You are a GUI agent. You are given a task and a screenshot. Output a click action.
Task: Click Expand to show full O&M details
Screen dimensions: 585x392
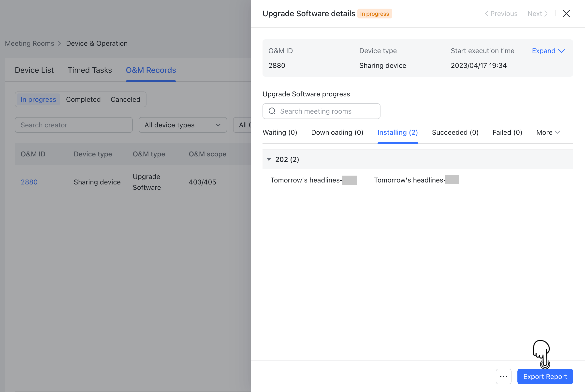point(548,51)
